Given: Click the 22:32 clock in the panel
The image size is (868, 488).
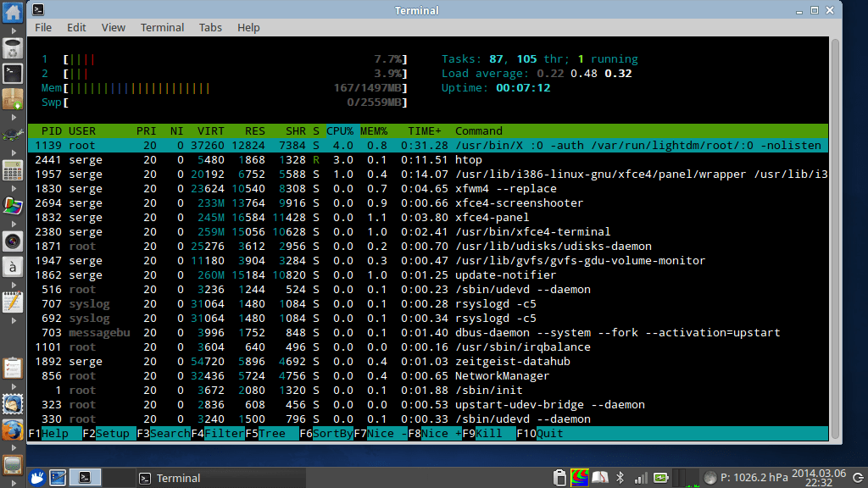Looking at the screenshot, I should [819, 482].
